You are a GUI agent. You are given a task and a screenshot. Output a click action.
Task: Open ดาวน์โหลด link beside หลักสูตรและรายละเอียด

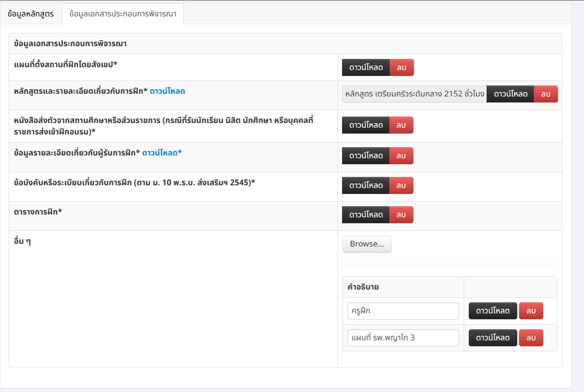point(167,91)
